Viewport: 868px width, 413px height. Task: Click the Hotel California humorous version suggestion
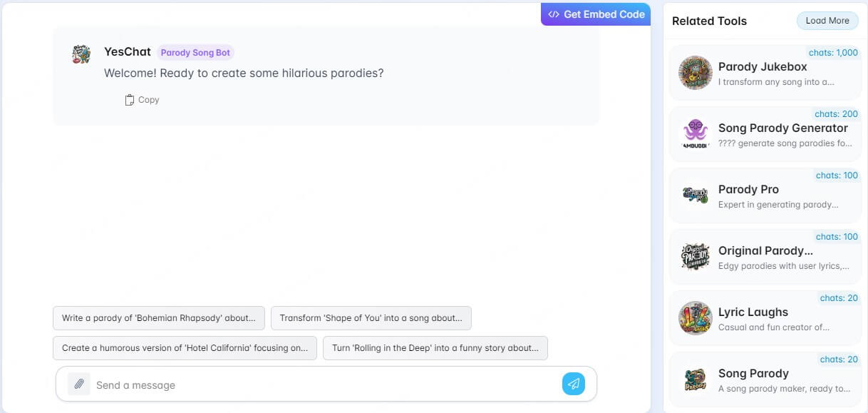pos(184,348)
